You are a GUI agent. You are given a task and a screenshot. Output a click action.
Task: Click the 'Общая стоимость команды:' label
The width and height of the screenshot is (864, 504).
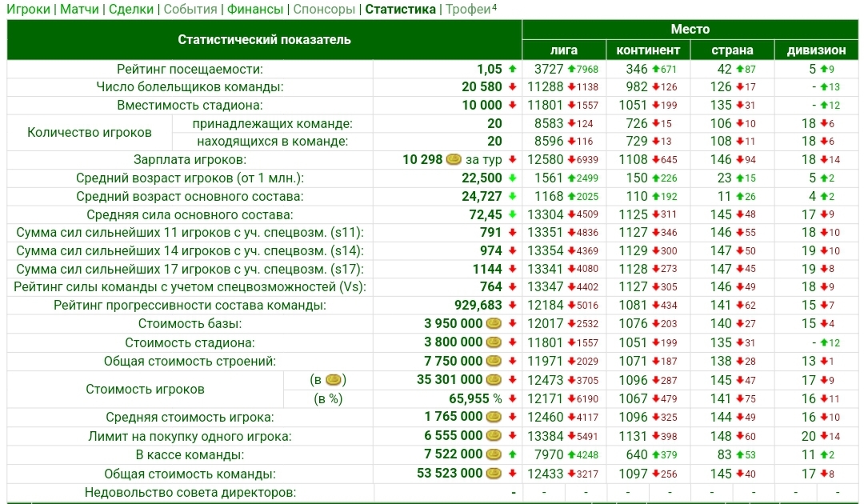click(190, 474)
